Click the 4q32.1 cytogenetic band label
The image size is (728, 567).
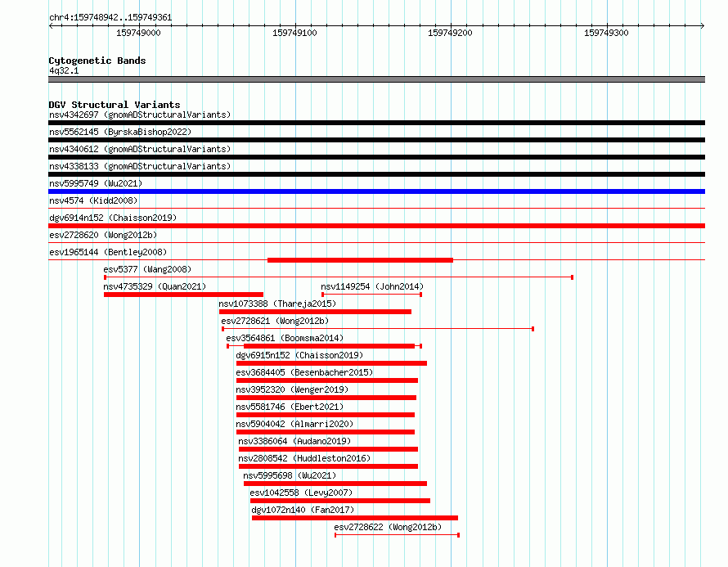pos(64,70)
